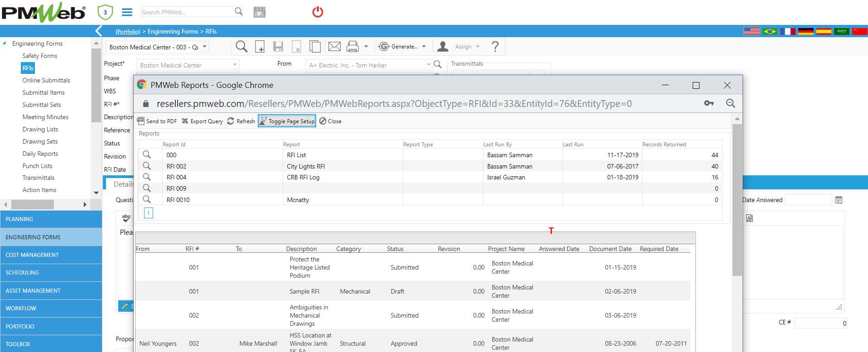Select the United States flag language
The height and width of the screenshot is (352, 868).
click(x=752, y=31)
